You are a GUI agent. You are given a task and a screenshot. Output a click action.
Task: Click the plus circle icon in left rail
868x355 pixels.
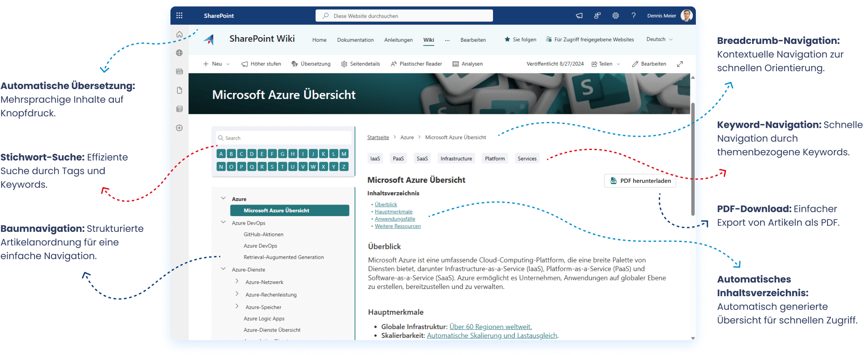tap(179, 128)
